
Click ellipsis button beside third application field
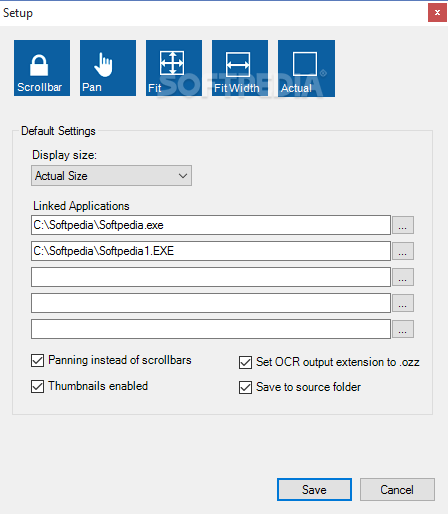coord(403,277)
